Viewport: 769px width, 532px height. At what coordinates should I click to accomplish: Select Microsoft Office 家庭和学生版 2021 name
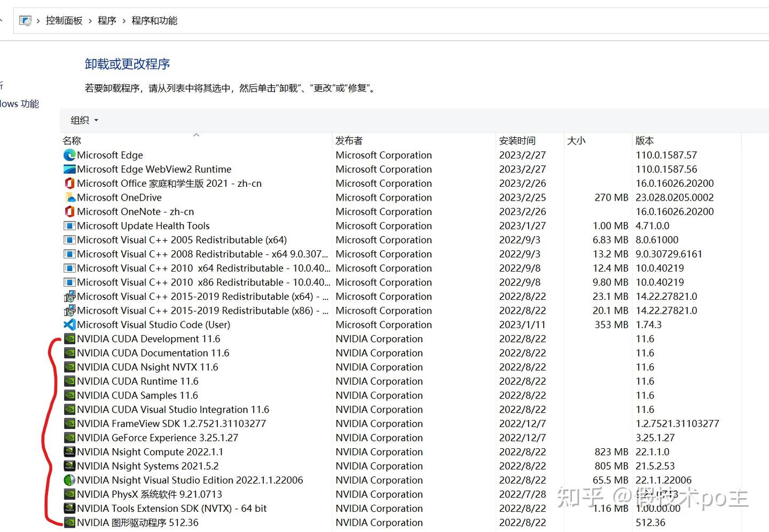pyautogui.click(x=169, y=184)
